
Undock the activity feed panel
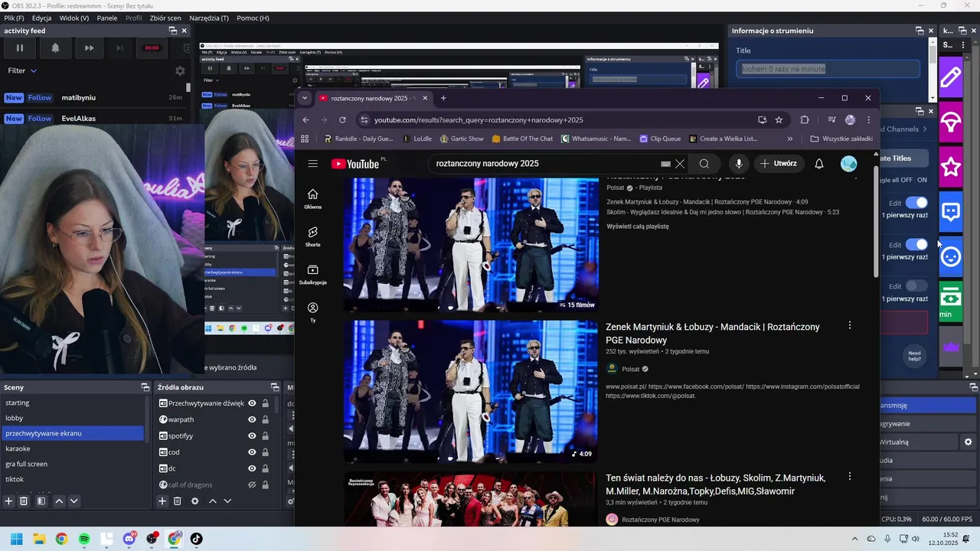(173, 31)
